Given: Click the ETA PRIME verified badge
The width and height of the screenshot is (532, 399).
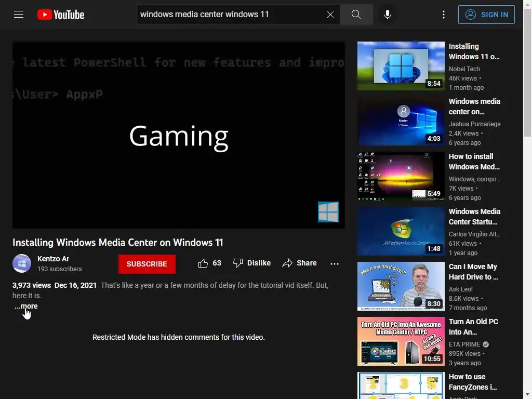Looking at the screenshot, I should pos(486,344).
